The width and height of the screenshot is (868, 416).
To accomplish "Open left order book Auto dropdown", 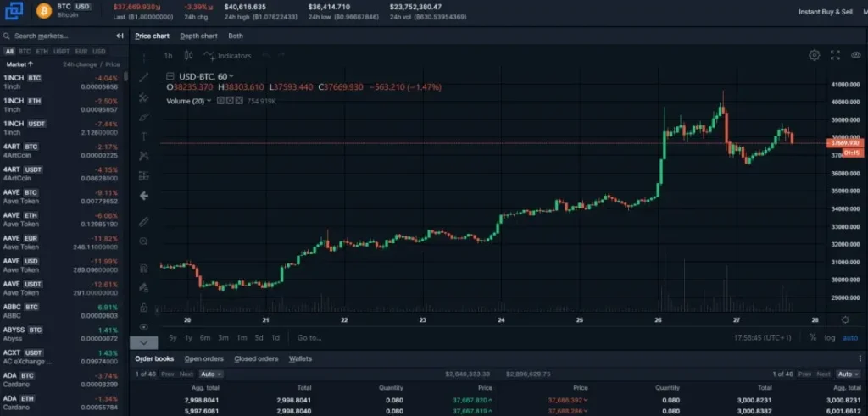I will (x=211, y=374).
